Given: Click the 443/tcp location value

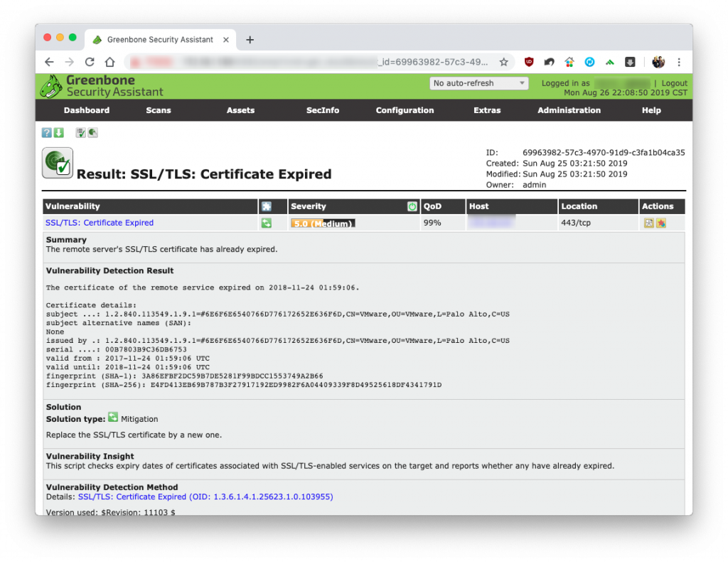Looking at the screenshot, I should (576, 223).
